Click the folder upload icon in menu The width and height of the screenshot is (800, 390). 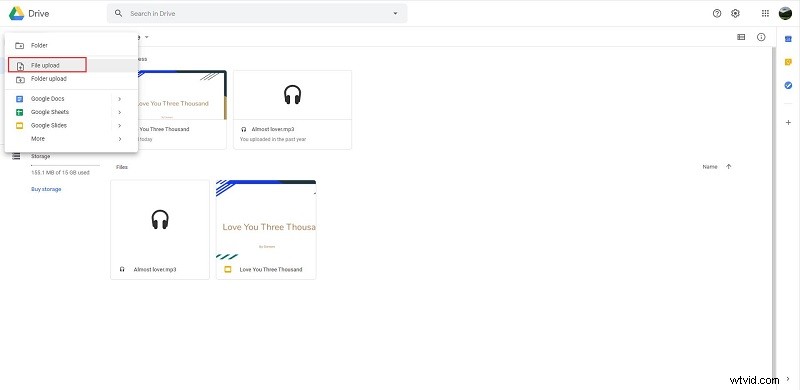tap(20, 80)
